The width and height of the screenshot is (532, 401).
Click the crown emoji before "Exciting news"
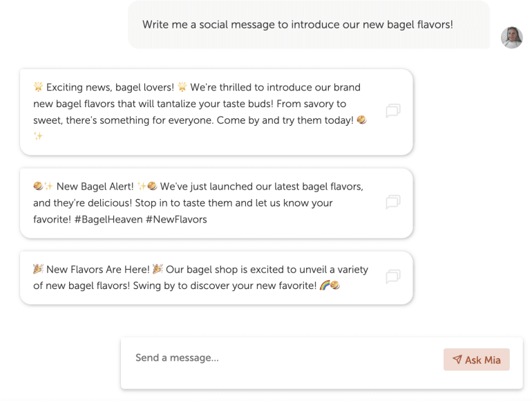[x=38, y=87]
